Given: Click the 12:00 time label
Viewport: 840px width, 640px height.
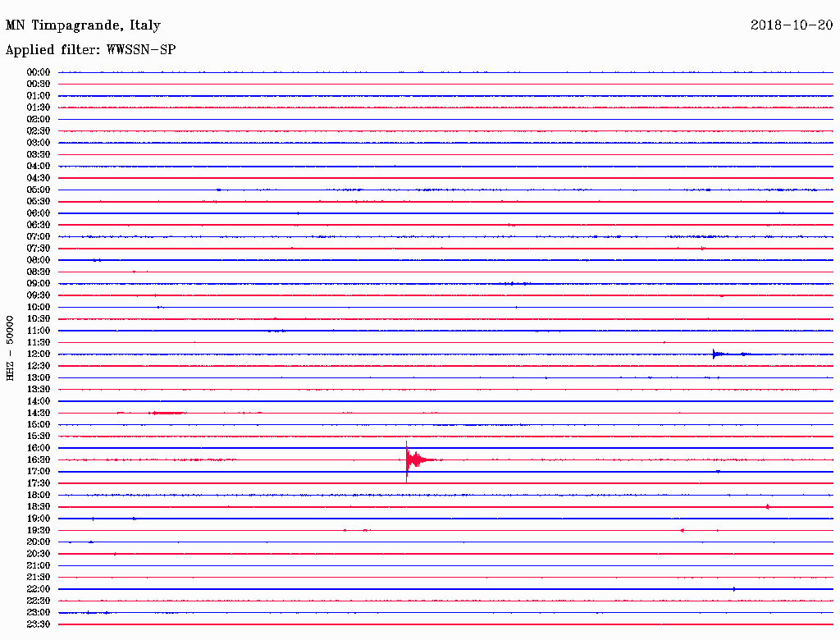Looking at the screenshot, I should (x=39, y=354).
